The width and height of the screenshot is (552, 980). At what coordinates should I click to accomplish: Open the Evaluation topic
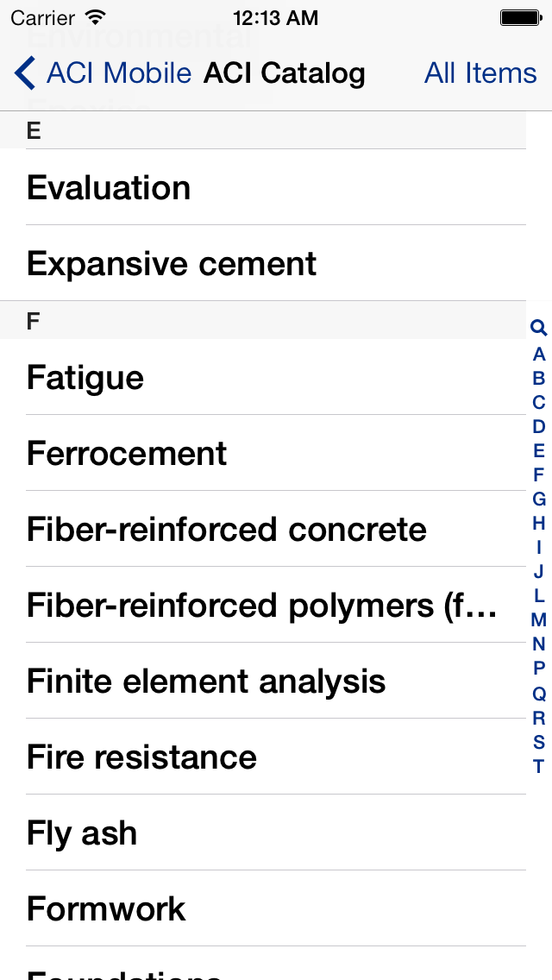[263, 187]
